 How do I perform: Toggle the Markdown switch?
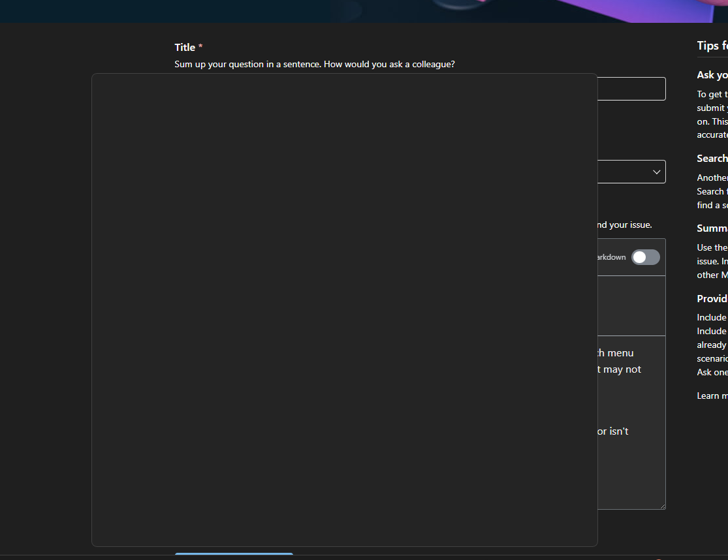point(645,257)
